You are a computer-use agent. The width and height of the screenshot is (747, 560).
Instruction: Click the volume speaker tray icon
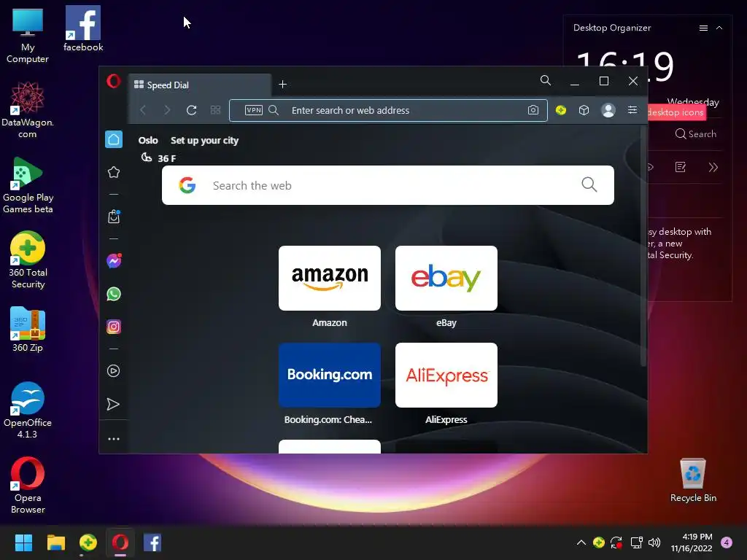pos(654,542)
